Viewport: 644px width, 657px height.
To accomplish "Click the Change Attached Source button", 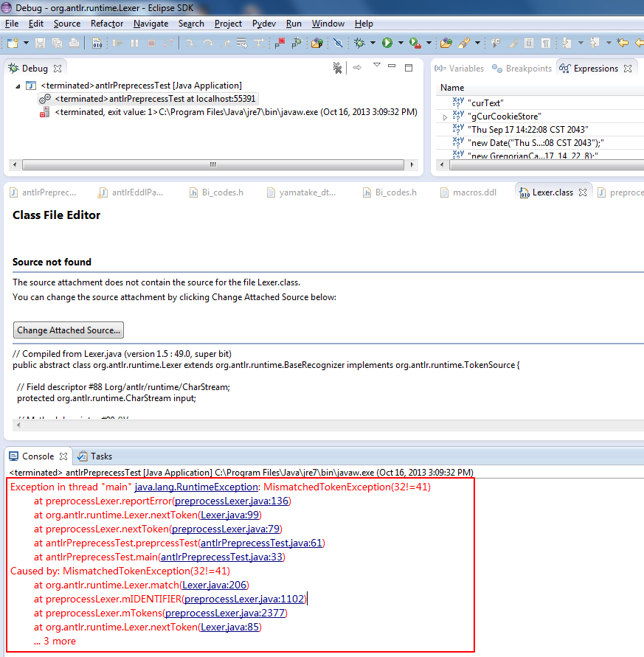I will coord(69,330).
